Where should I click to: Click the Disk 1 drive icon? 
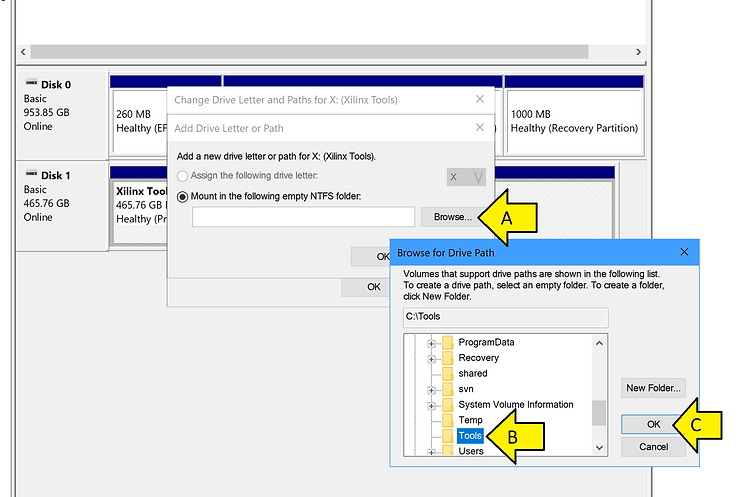(x=31, y=175)
